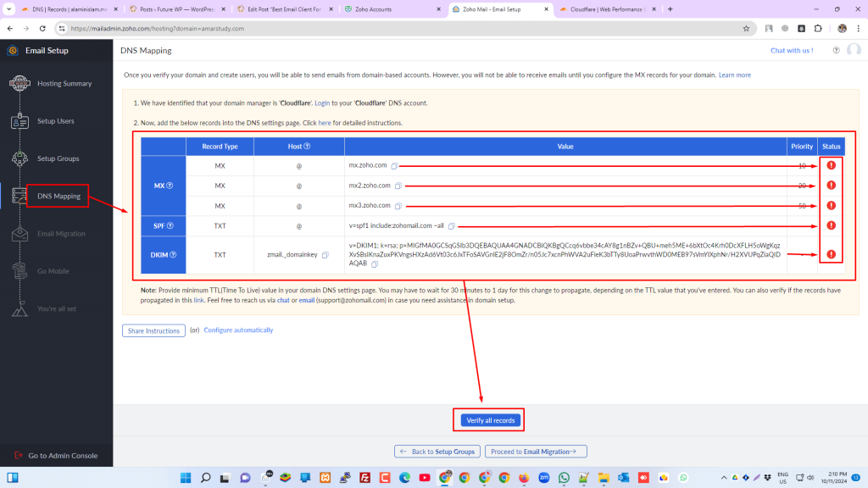868x488 pixels.
Task: Open the user profile avatar
Action: [x=854, y=50]
